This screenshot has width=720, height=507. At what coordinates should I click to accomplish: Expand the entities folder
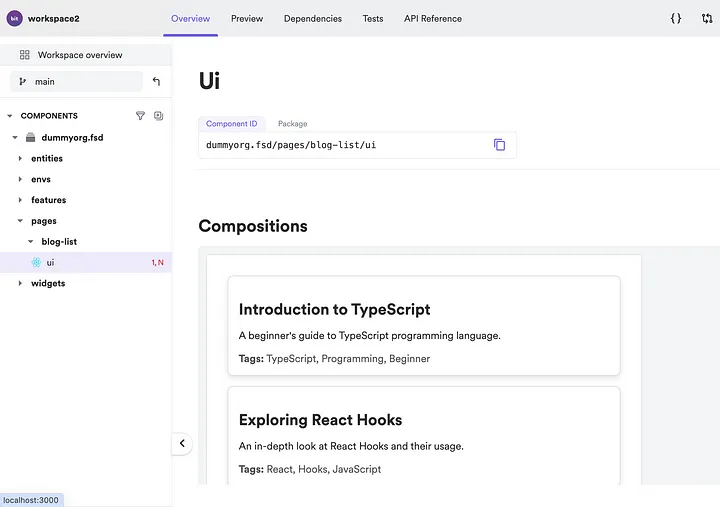coord(20,158)
